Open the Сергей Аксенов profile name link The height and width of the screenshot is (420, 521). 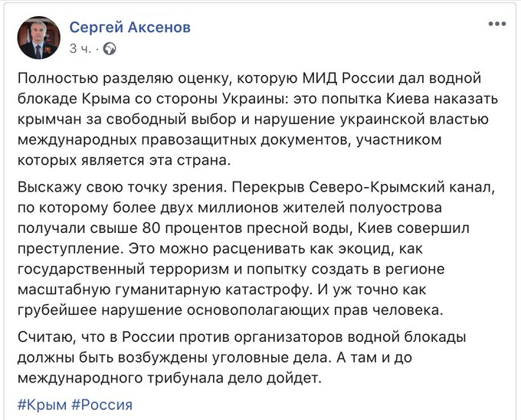(130, 28)
